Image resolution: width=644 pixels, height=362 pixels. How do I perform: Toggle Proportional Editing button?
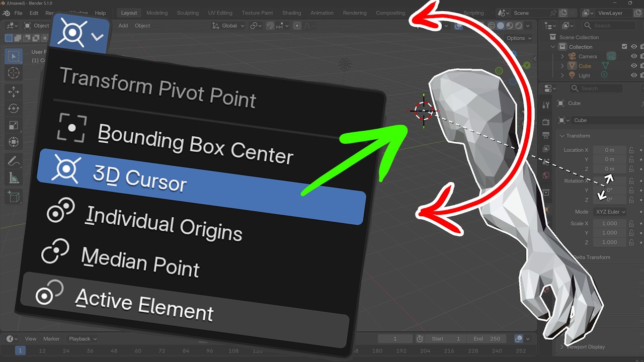pyautogui.click(x=297, y=26)
